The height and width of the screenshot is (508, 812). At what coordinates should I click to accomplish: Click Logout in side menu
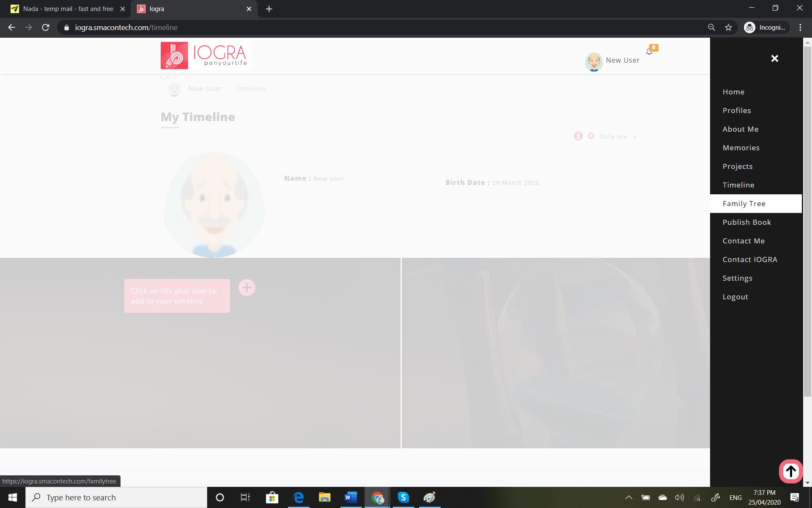click(x=735, y=297)
